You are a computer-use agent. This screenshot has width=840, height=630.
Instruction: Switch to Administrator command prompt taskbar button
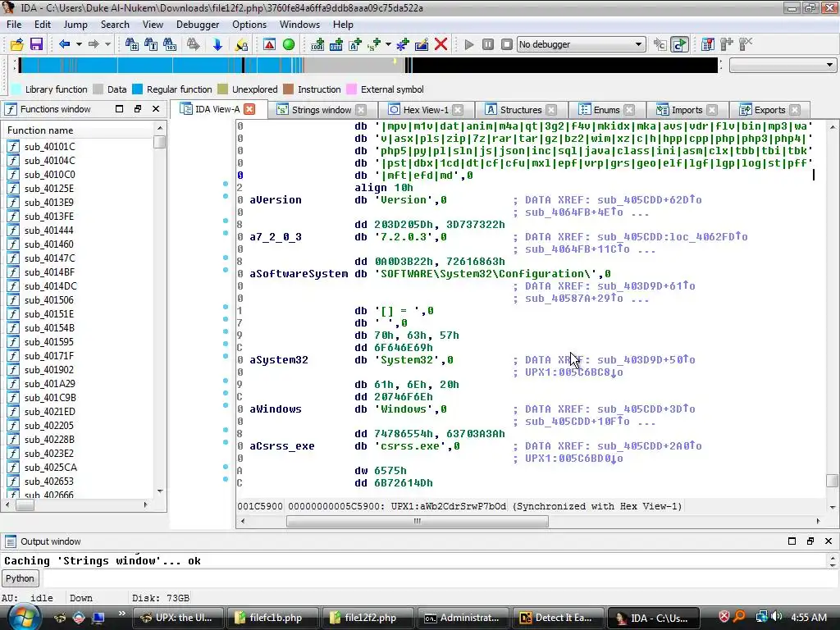(x=462, y=618)
